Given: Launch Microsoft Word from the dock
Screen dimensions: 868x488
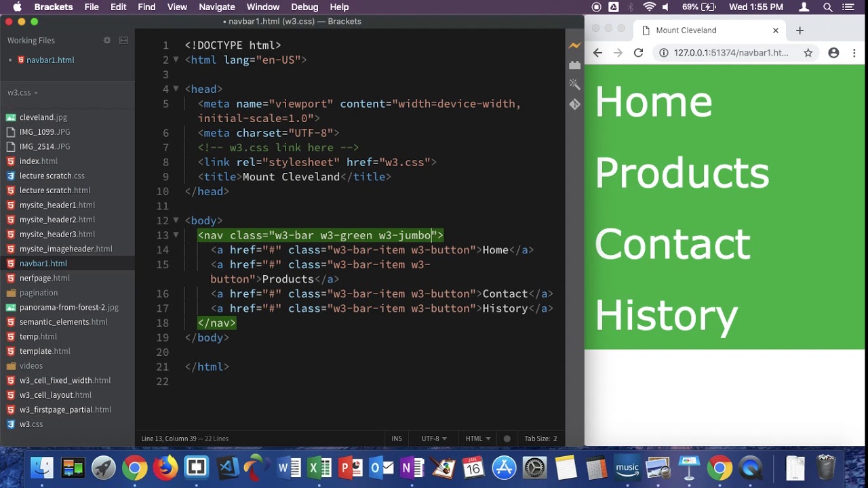Looking at the screenshot, I should point(289,468).
